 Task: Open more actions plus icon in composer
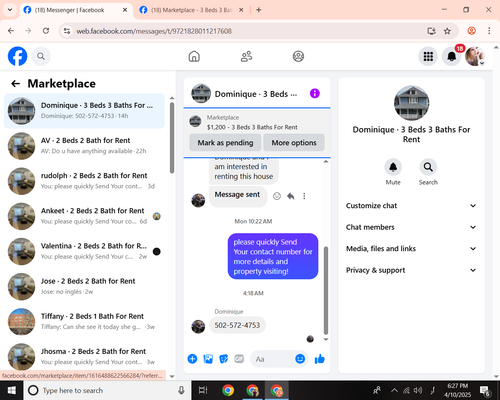pyautogui.click(x=192, y=359)
